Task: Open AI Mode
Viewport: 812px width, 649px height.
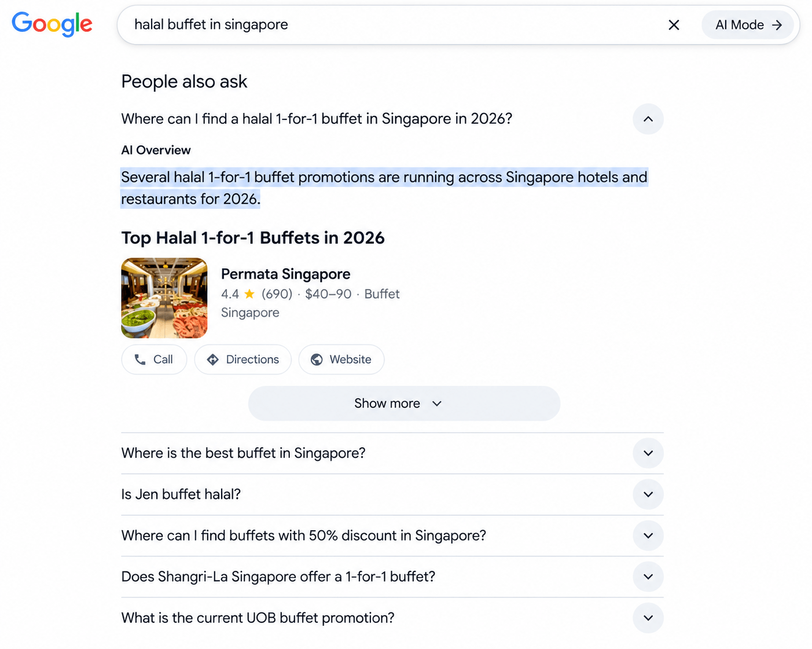Action: tap(748, 25)
